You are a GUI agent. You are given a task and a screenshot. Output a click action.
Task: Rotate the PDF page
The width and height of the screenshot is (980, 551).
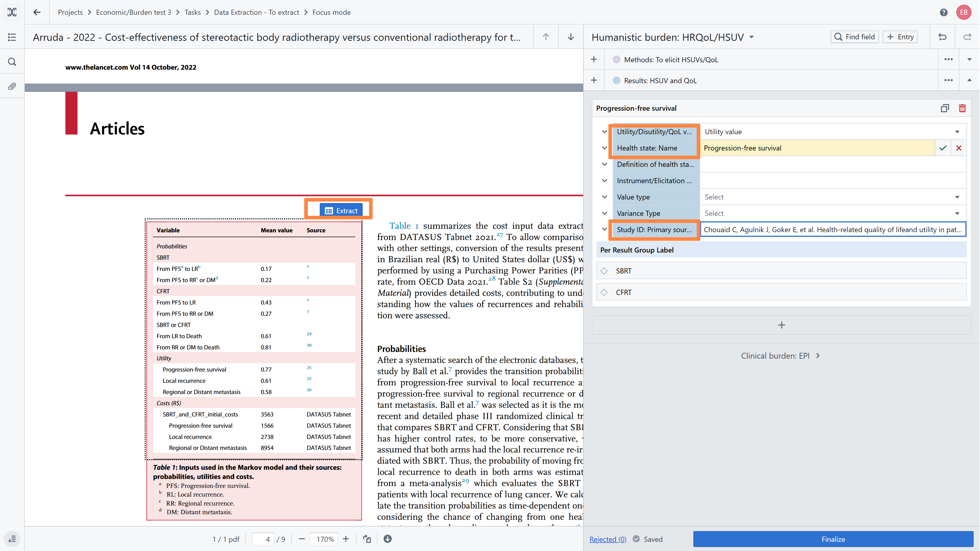point(367,539)
